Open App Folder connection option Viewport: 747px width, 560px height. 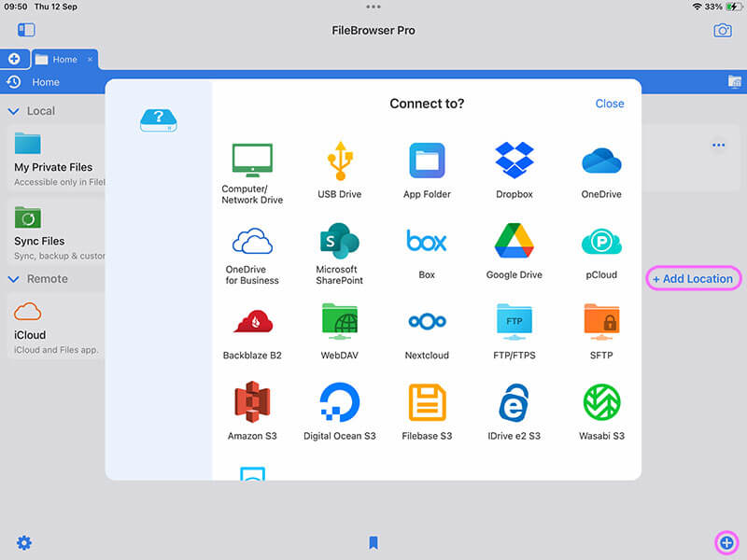427,171
